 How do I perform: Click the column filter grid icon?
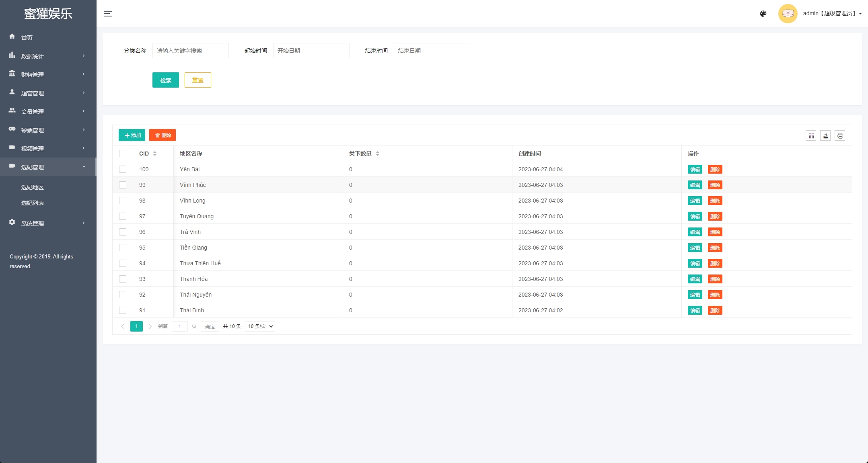tap(811, 136)
